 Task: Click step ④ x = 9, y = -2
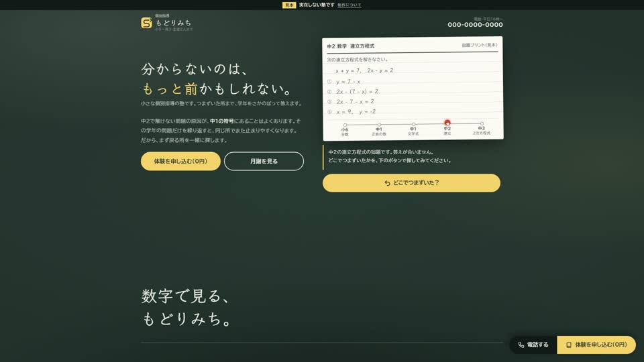(352, 112)
